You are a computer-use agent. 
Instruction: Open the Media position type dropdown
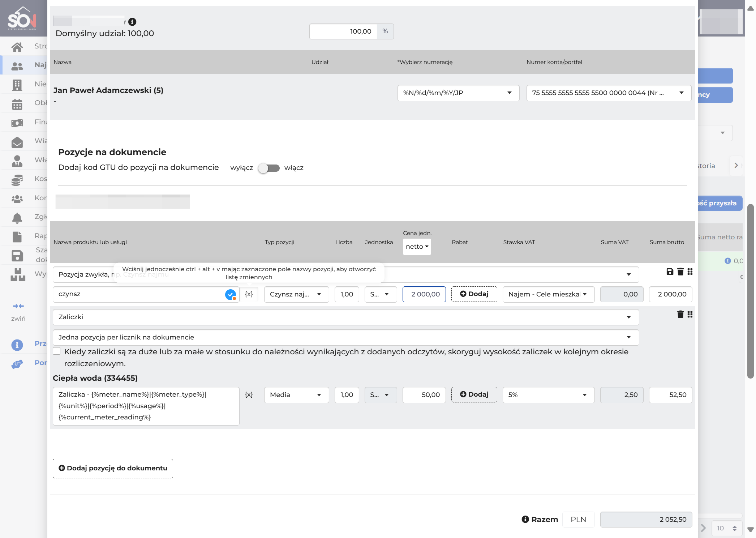(x=296, y=395)
